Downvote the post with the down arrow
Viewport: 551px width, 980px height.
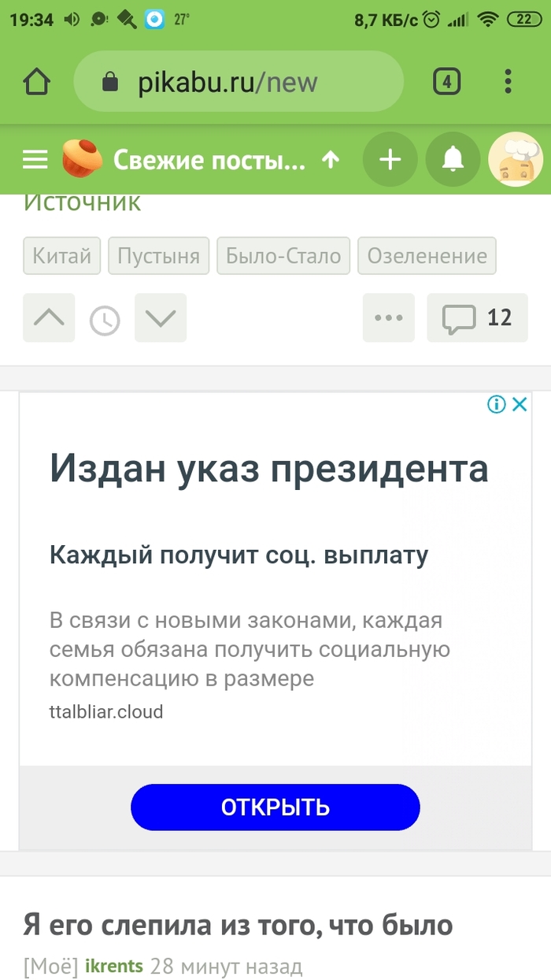tap(161, 317)
